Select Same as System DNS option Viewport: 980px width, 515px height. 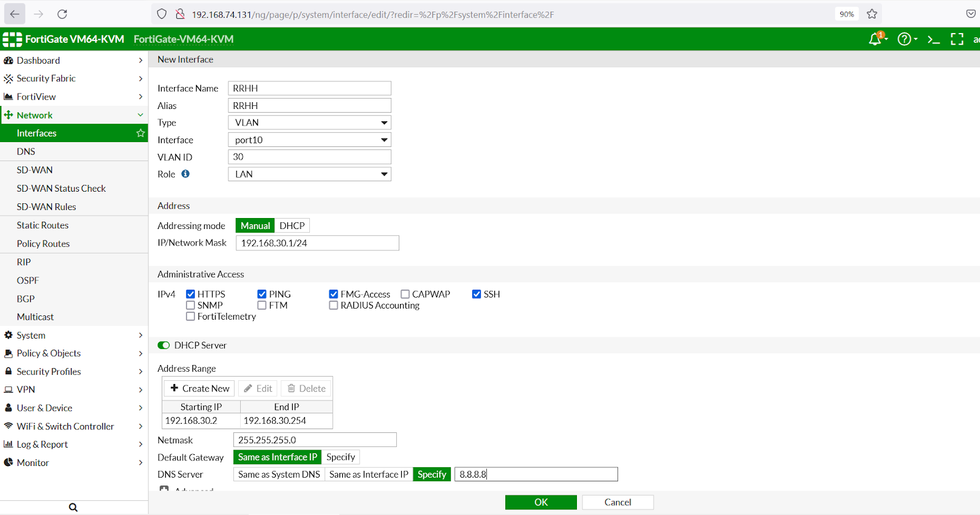click(x=279, y=475)
